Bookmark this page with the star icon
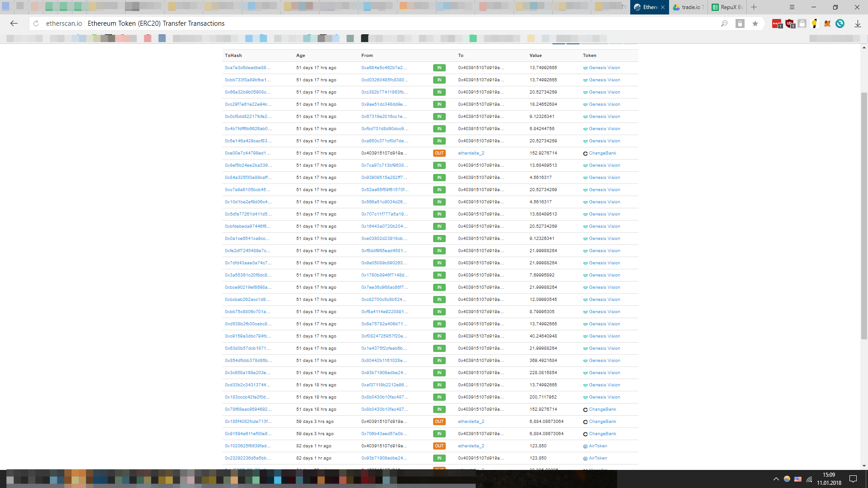Screen dimensions: 868x488 click(755, 23)
